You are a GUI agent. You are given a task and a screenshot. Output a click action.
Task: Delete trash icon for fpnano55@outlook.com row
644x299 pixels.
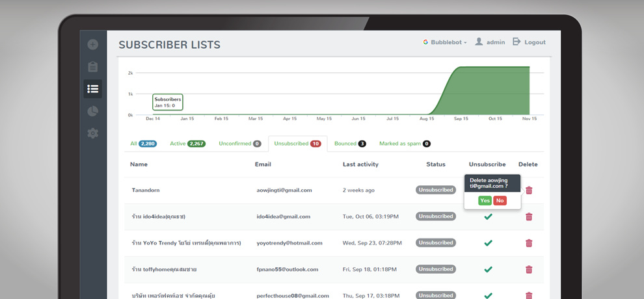pos(529,270)
